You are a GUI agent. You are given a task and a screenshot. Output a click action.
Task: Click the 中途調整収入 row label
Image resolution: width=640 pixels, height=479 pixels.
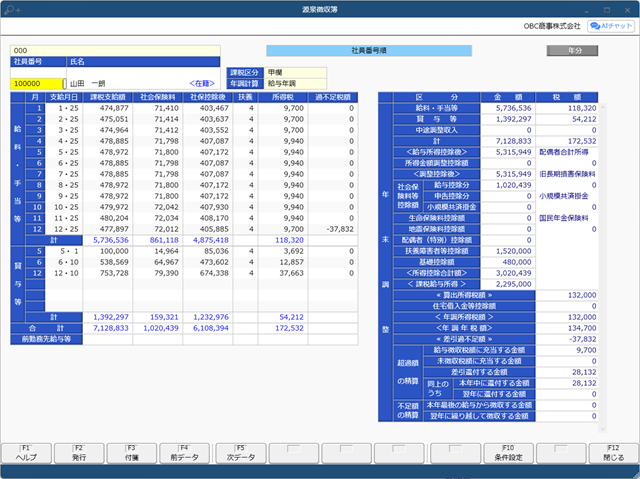[x=436, y=130]
